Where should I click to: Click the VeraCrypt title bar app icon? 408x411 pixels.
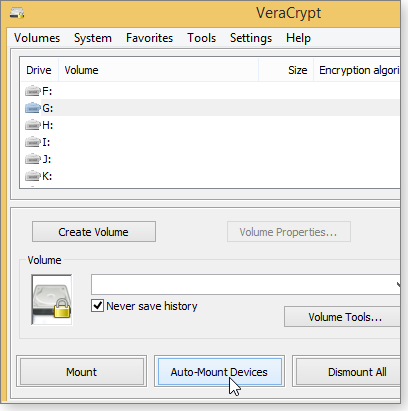click(x=17, y=13)
